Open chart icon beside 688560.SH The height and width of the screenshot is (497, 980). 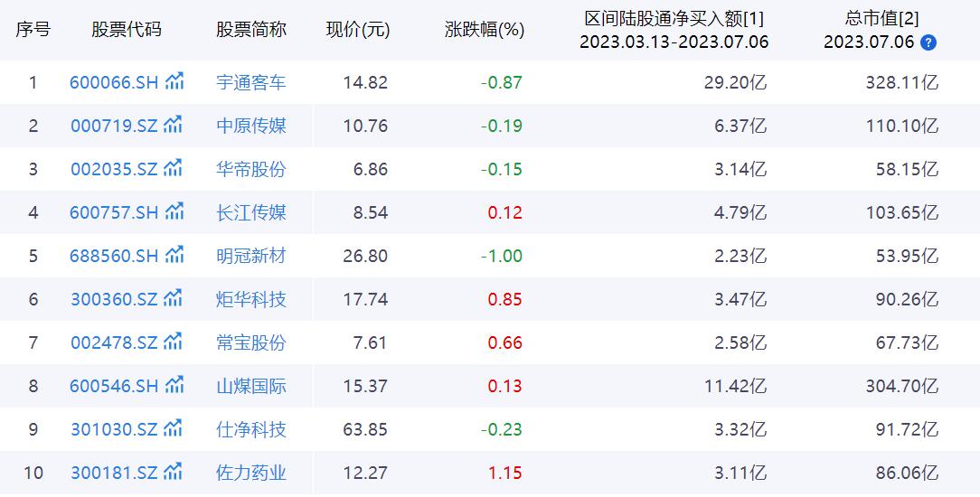click(174, 255)
